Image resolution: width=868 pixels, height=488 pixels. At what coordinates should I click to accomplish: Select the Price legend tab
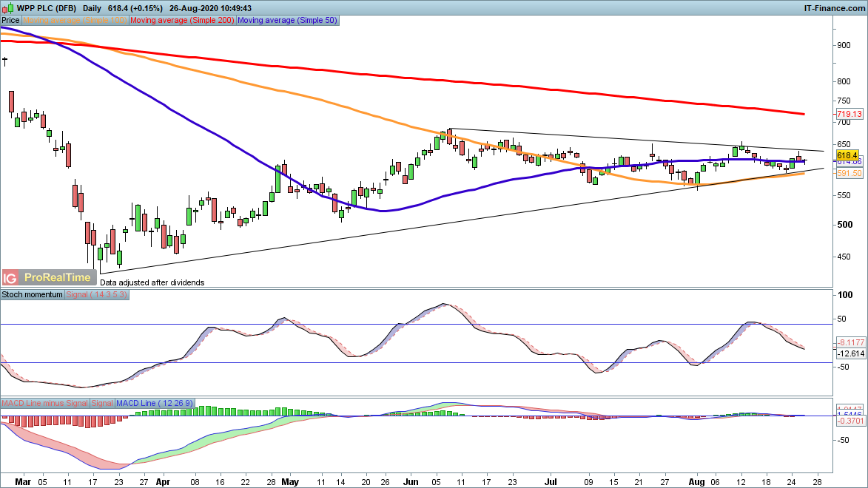point(10,21)
